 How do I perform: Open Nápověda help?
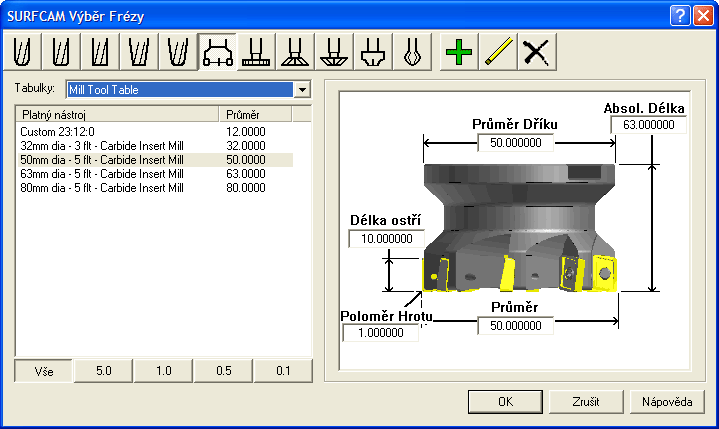(667, 402)
